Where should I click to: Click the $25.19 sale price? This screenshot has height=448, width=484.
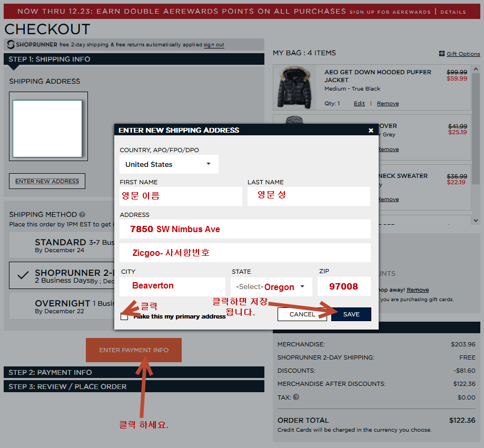pyautogui.click(x=458, y=132)
